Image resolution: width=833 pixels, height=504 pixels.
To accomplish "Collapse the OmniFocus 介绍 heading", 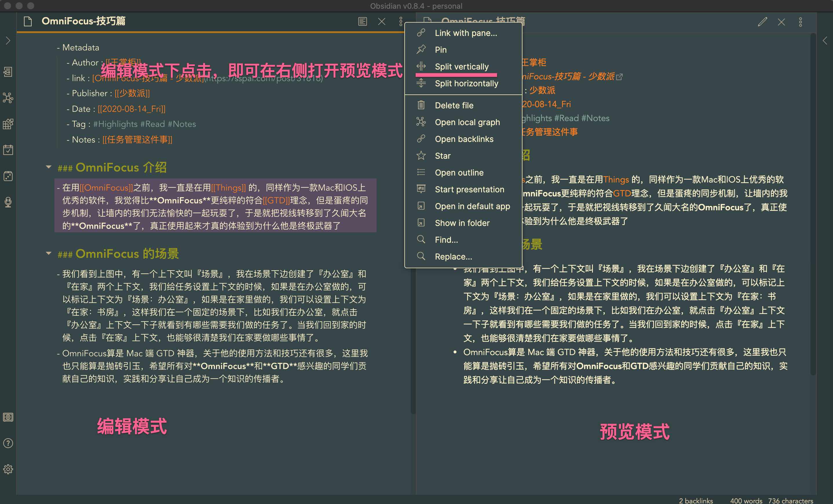I will pyautogui.click(x=49, y=167).
